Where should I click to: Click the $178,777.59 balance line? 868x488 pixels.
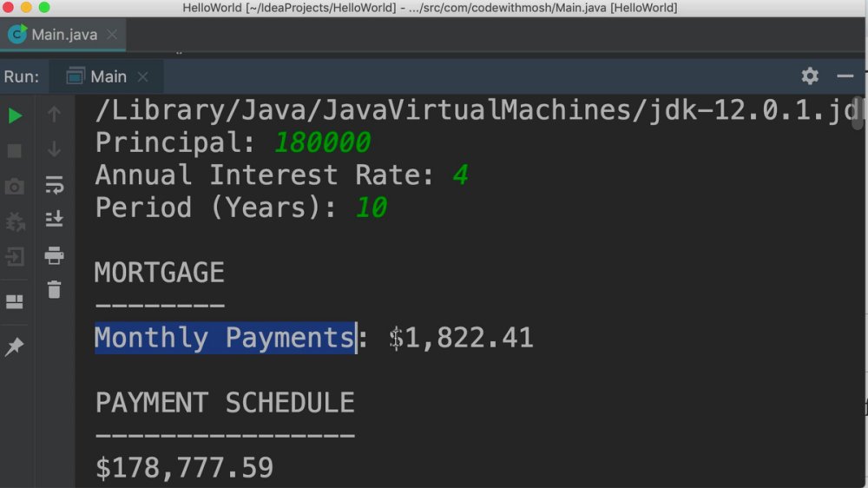tap(184, 468)
